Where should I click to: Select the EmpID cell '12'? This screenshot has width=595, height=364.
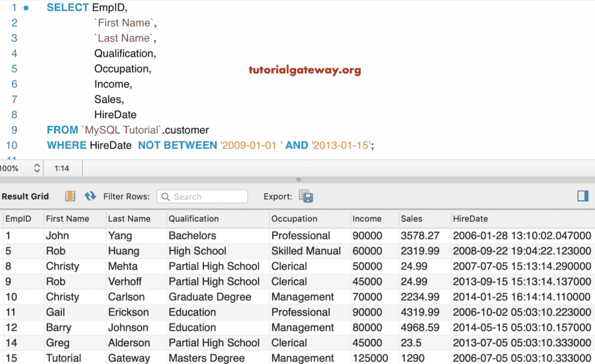pyautogui.click(x=11, y=327)
